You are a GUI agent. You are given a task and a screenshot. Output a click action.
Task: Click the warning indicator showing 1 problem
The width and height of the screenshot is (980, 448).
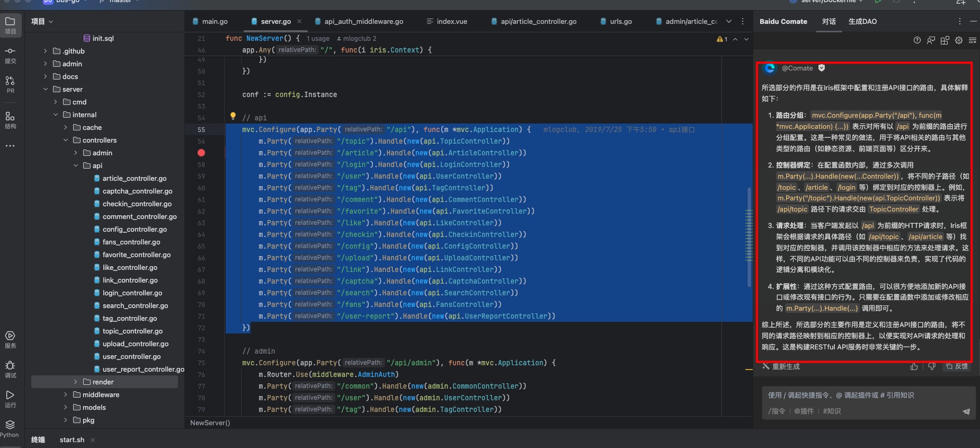tap(722, 39)
